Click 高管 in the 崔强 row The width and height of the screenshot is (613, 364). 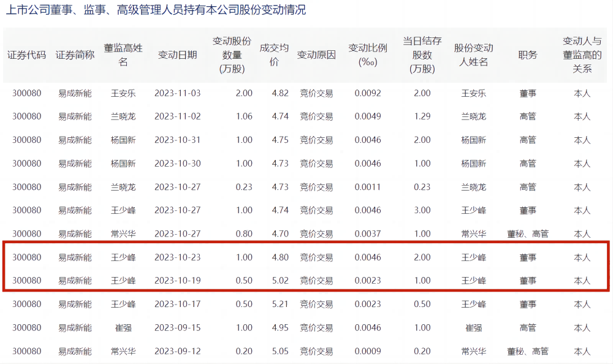click(528, 328)
